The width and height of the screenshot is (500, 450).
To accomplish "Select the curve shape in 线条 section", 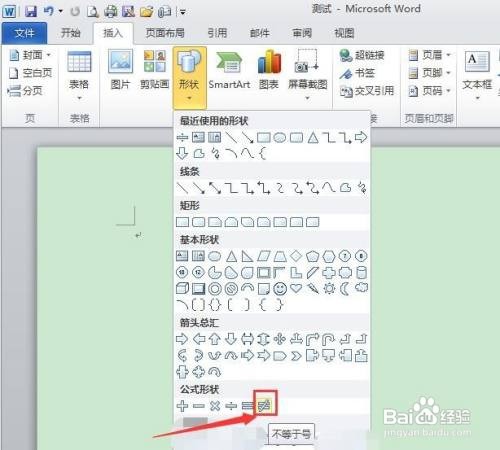I will click(329, 188).
